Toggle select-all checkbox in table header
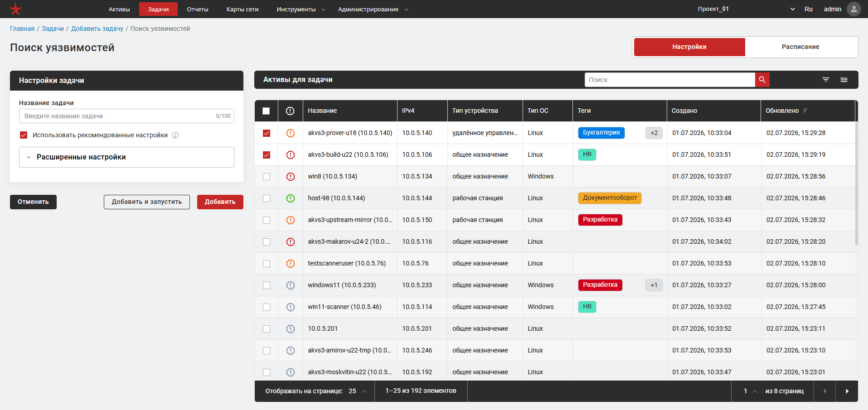 click(x=266, y=111)
